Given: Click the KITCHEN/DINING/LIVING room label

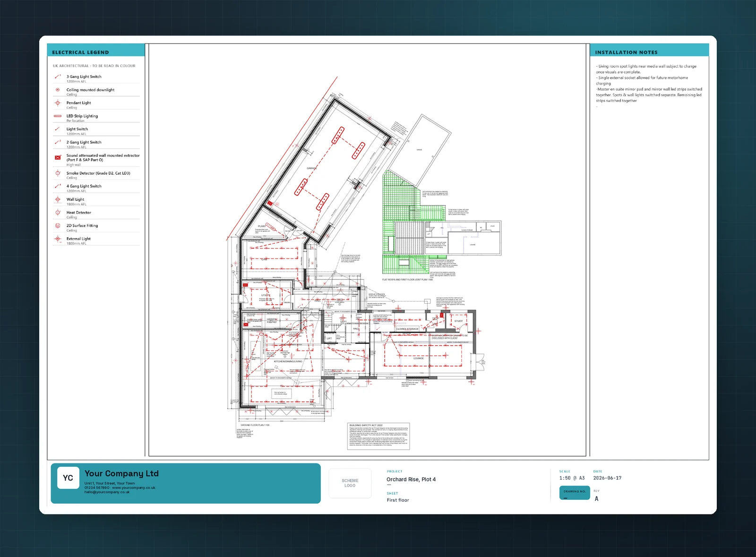Looking at the screenshot, I should (288, 361).
